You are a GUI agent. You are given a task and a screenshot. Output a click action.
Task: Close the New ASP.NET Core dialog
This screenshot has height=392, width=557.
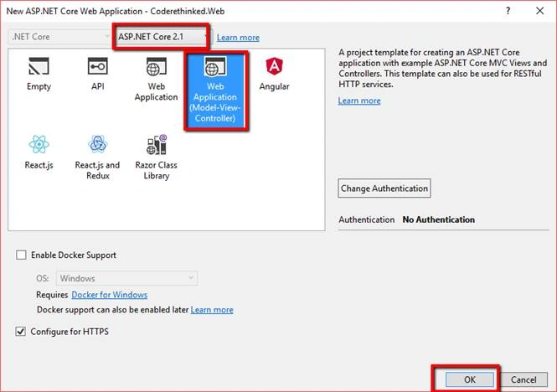click(539, 11)
